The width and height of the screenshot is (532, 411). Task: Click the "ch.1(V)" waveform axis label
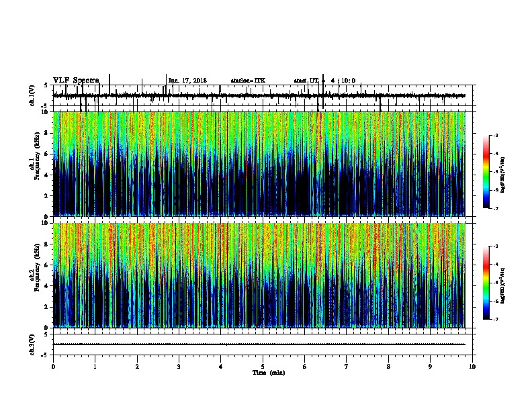coord(32,95)
